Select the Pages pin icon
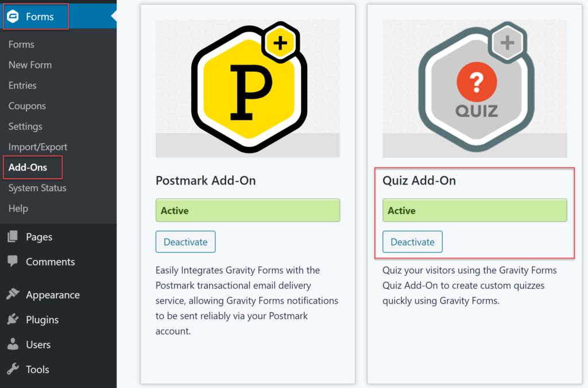 11,236
